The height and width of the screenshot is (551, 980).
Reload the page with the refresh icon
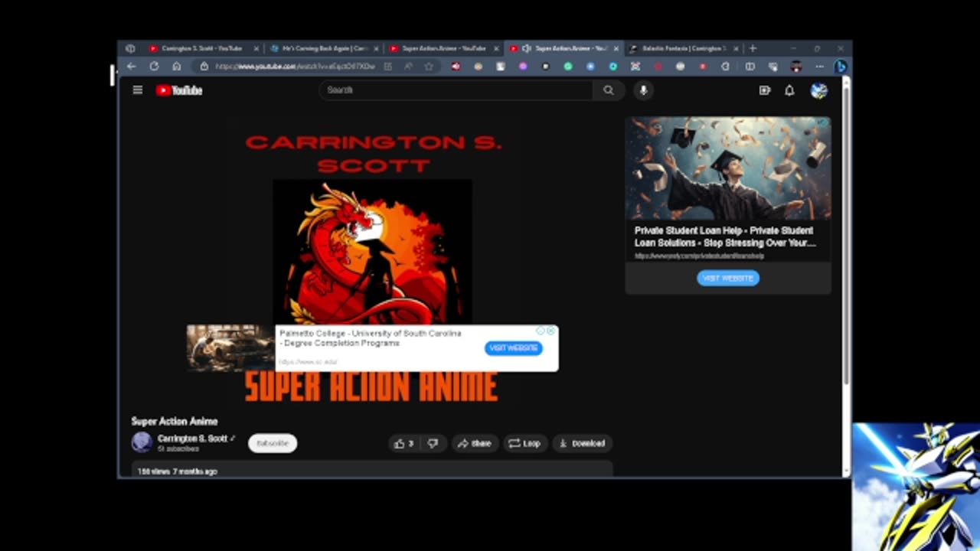[154, 67]
